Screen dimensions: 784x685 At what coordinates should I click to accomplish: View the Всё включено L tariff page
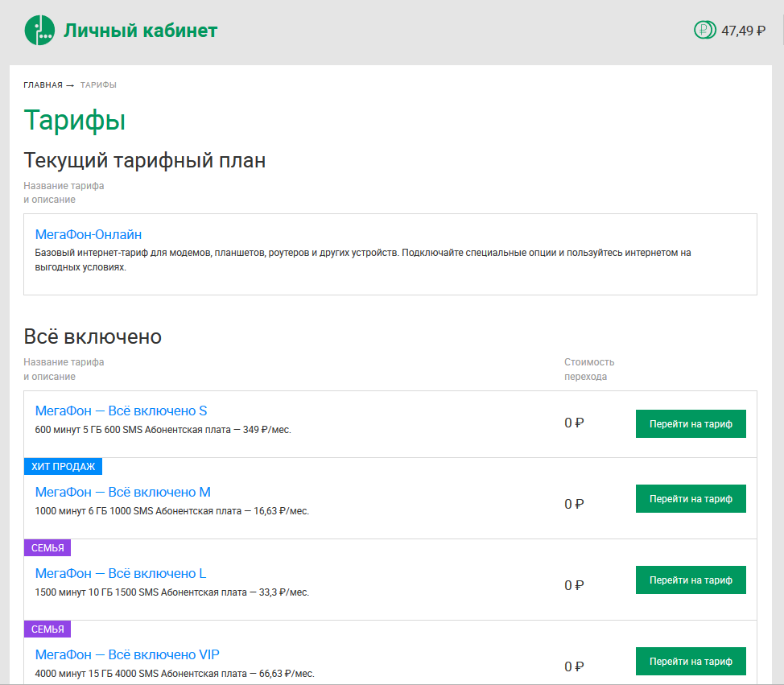(121, 573)
